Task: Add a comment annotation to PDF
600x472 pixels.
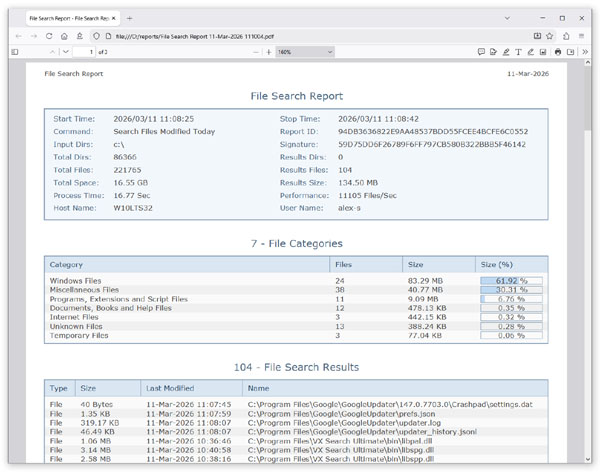Action: [481, 52]
